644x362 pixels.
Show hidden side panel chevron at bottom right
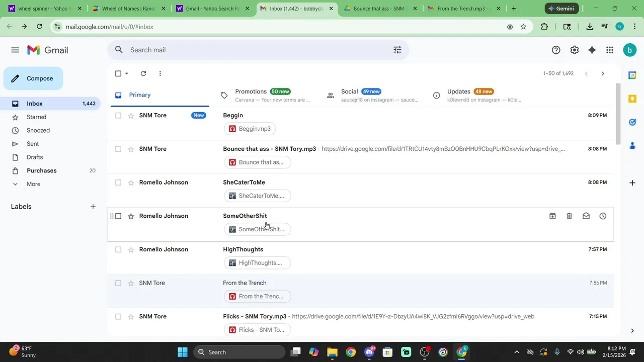point(632,330)
